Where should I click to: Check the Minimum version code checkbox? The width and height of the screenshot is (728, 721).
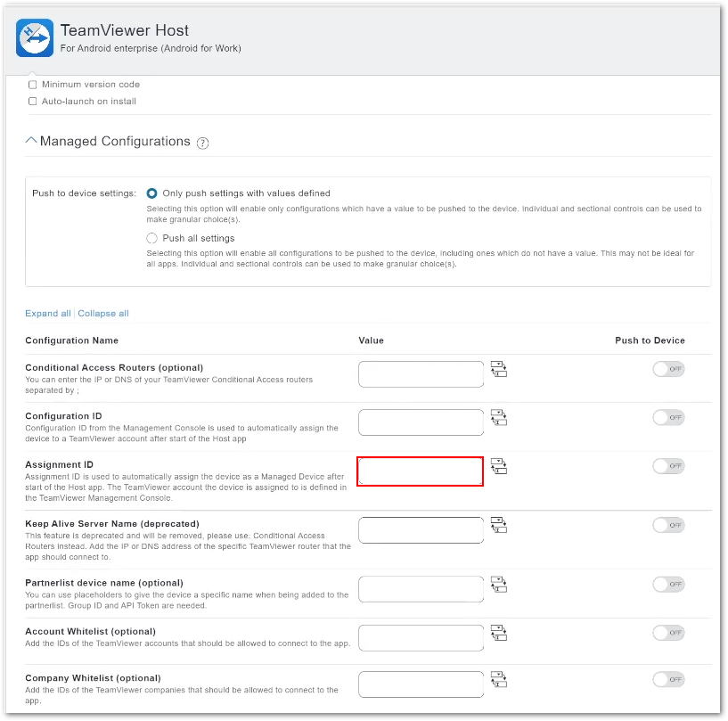click(x=32, y=84)
